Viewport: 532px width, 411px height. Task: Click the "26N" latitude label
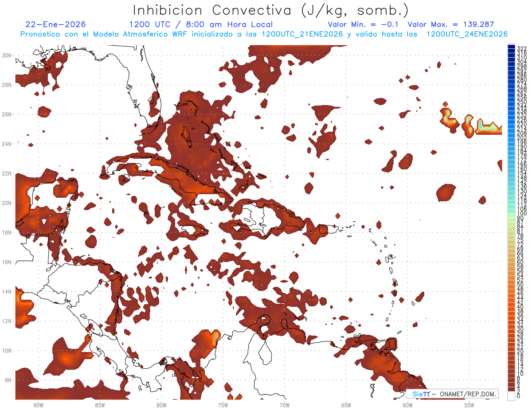[7, 114]
